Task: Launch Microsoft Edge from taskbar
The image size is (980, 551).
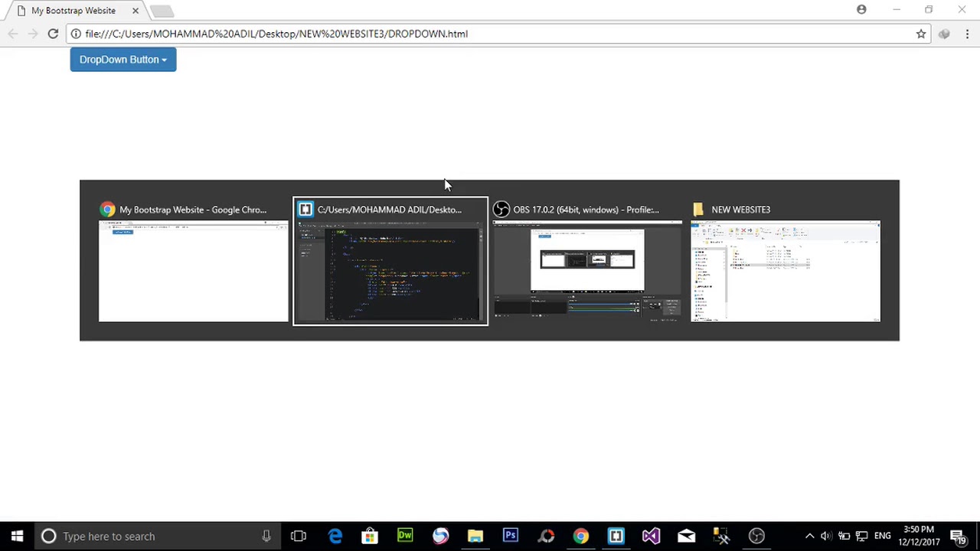Action: (x=335, y=536)
